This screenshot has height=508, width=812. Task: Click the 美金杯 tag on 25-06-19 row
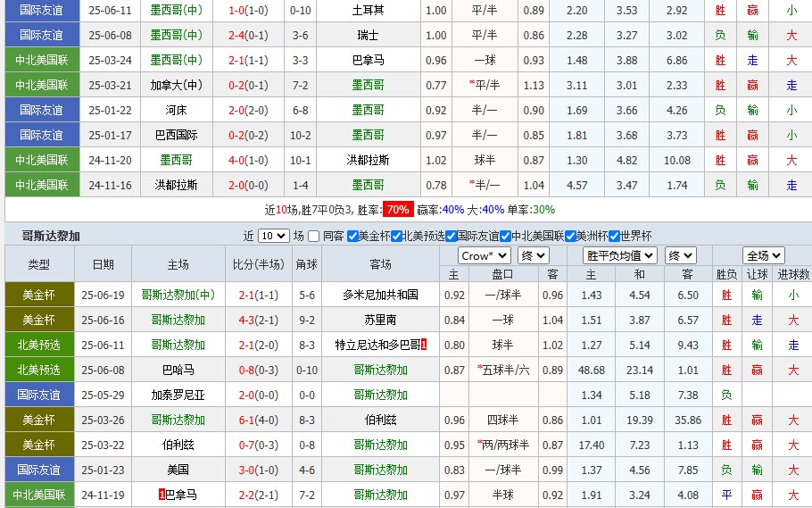point(39,295)
